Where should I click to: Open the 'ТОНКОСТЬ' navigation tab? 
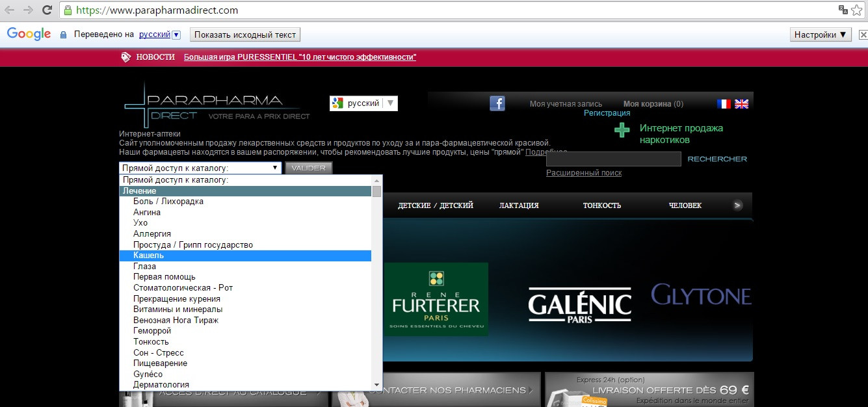pyautogui.click(x=602, y=205)
